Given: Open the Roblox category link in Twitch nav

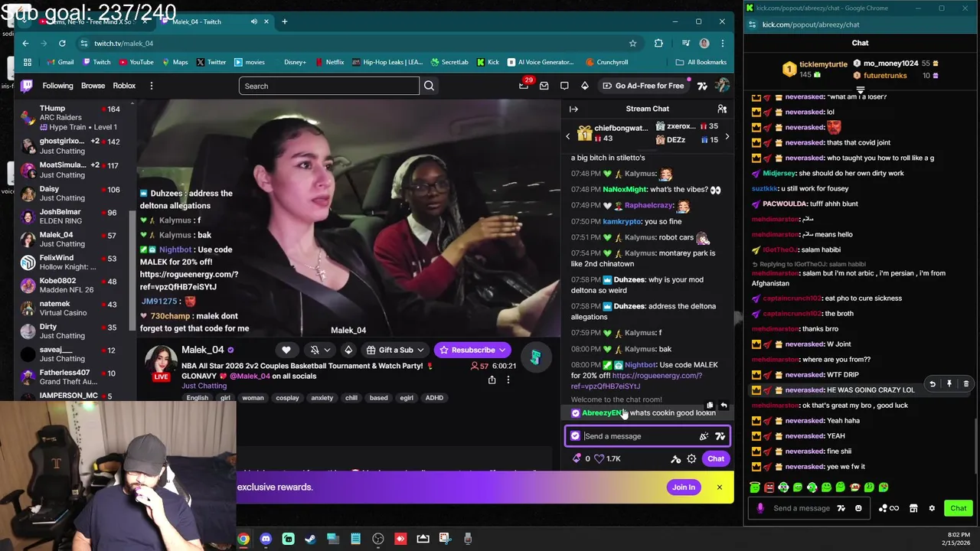Looking at the screenshot, I should [x=124, y=86].
